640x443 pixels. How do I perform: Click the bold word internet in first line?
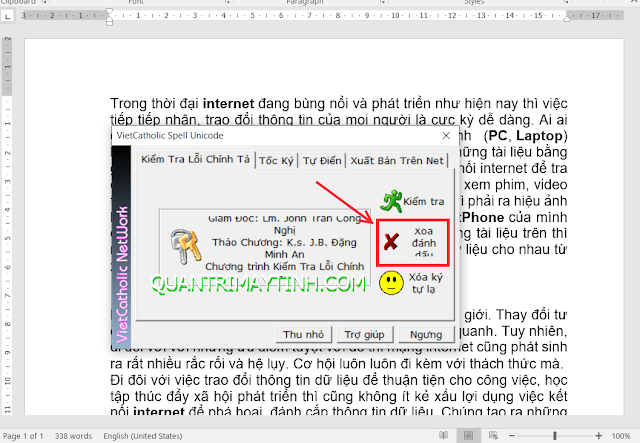(229, 103)
